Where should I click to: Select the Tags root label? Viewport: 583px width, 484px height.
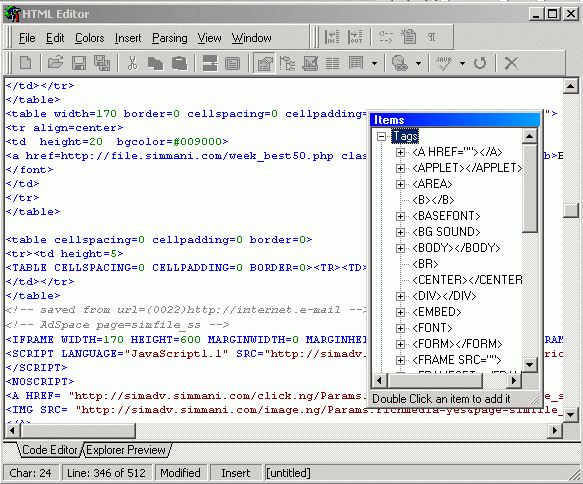pyautogui.click(x=405, y=136)
